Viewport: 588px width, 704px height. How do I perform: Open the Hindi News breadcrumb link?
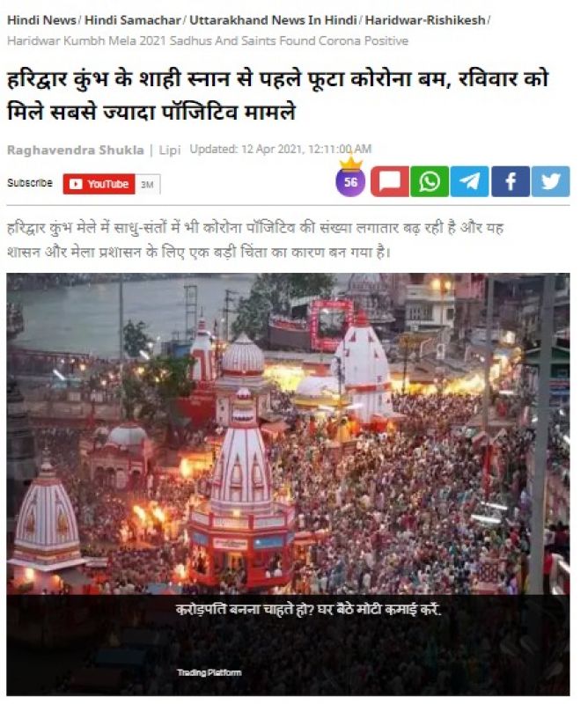click(41, 20)
